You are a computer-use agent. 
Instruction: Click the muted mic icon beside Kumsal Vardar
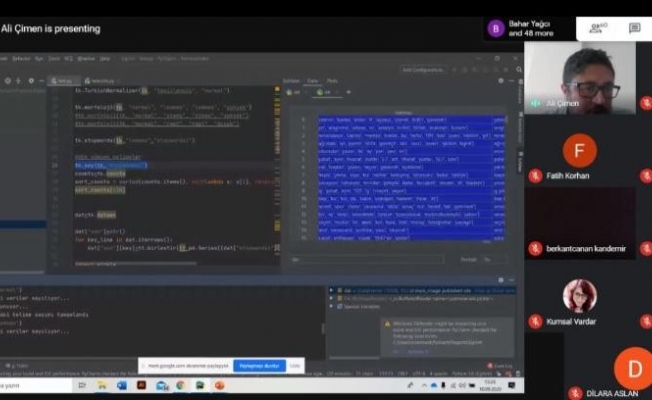point(535,321)
